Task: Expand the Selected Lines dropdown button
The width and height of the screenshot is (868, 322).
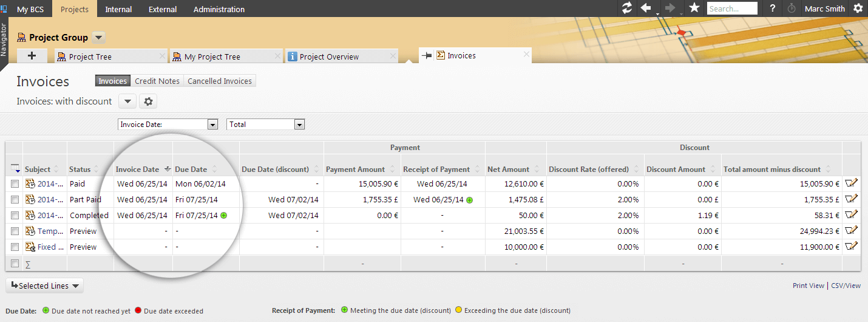Action: coord(44,286)
